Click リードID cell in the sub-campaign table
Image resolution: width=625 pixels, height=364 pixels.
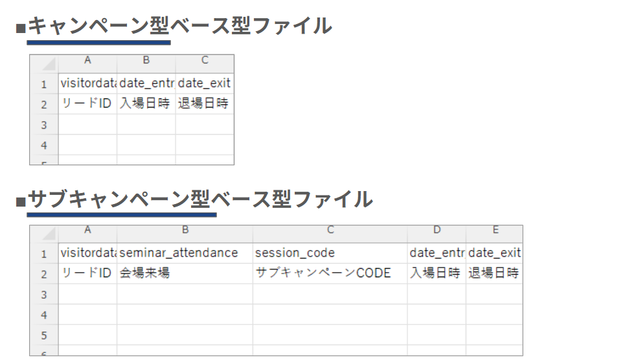[87, 273]
